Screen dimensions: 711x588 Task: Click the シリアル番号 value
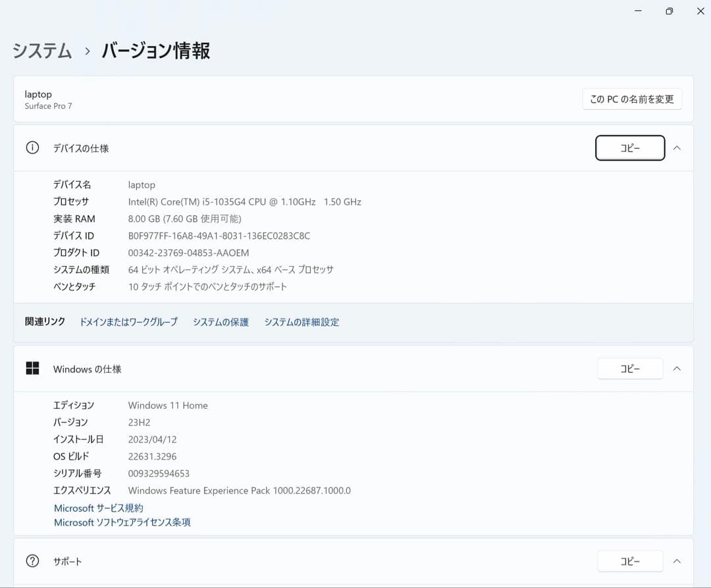click(x=159, y=473)
